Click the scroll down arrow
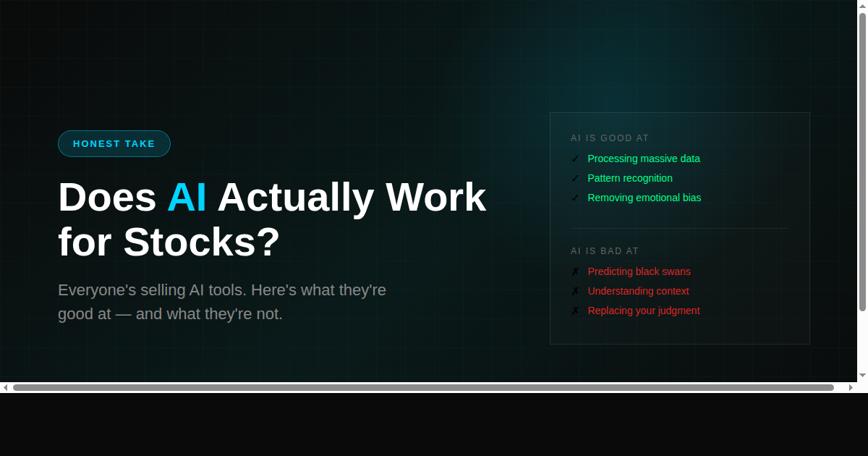 (862, 376)
